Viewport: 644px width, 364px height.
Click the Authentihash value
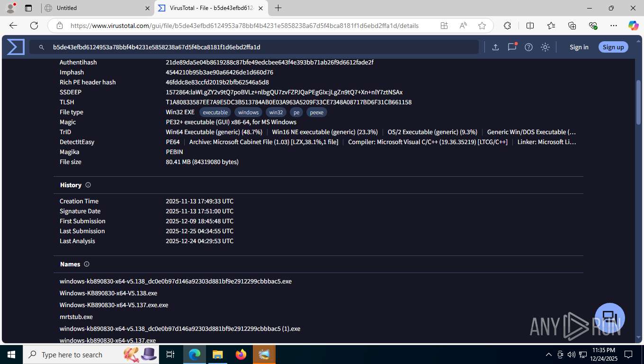tap(269, 62)
